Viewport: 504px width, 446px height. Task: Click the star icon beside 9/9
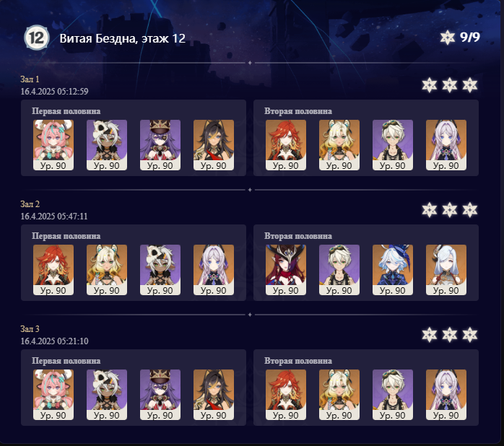[448, 38]
